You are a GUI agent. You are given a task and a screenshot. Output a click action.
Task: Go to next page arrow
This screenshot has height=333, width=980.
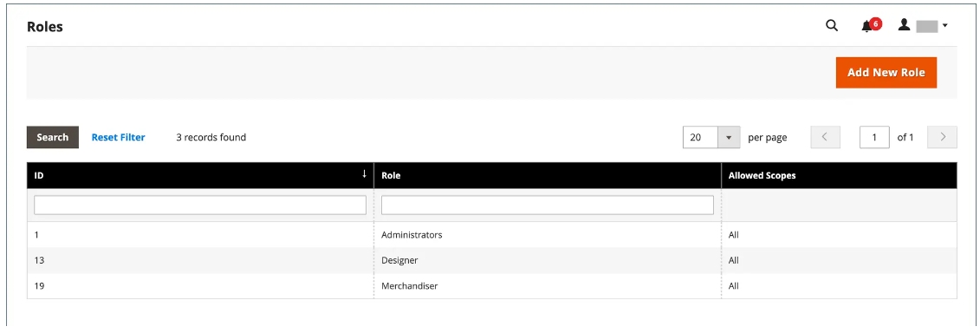[942, 137]
